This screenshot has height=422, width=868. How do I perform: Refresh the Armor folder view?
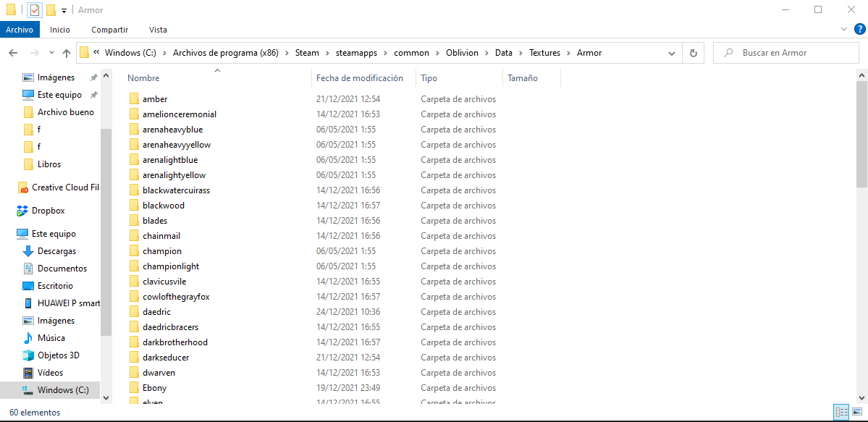pyautogui.click(x=693, y=53)
